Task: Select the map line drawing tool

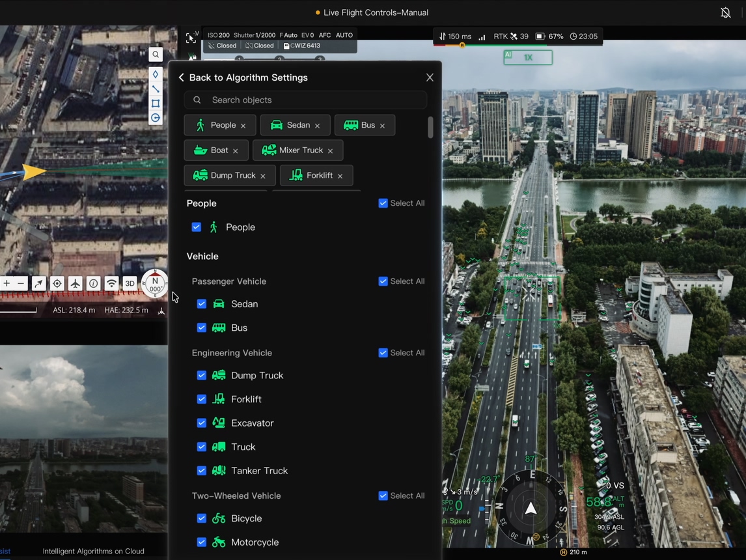Action: (156, 89)
